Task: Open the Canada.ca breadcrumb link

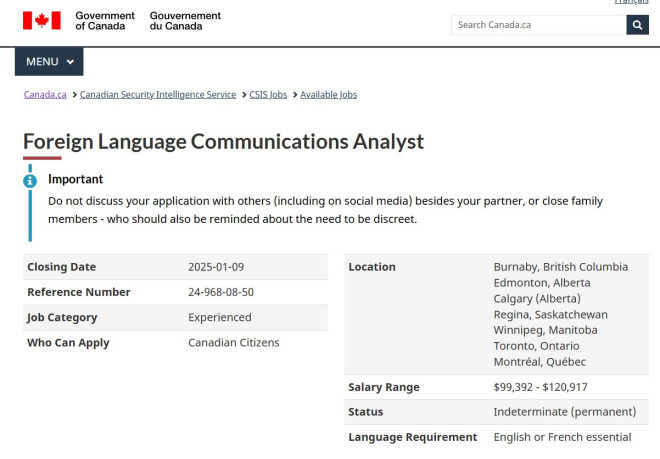Action: (45, 94)
